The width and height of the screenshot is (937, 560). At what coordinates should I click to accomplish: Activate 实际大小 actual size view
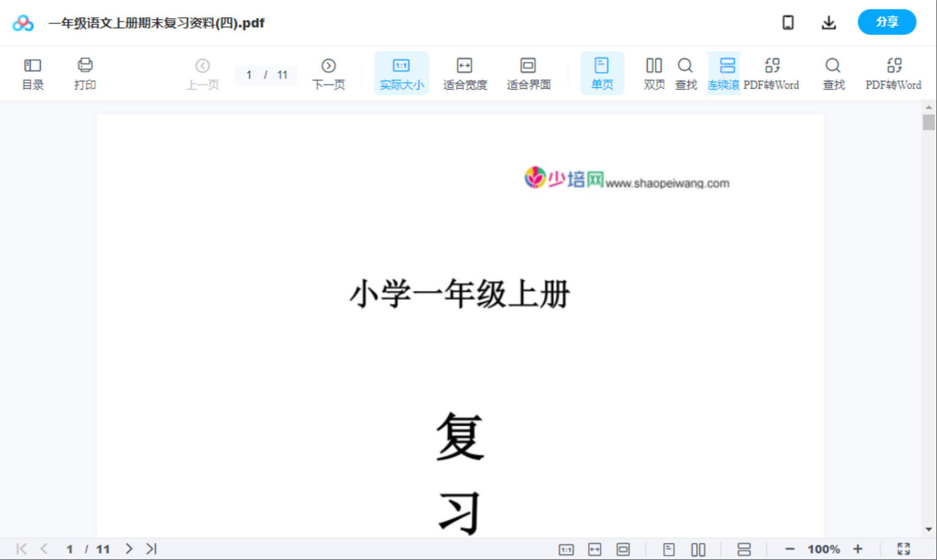(401, 73)
